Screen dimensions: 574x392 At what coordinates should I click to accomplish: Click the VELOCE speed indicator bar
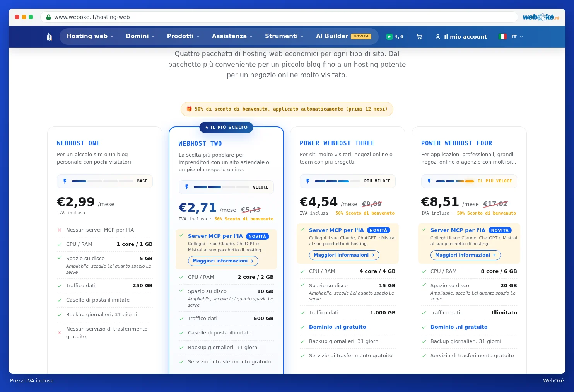click(226, 187)
